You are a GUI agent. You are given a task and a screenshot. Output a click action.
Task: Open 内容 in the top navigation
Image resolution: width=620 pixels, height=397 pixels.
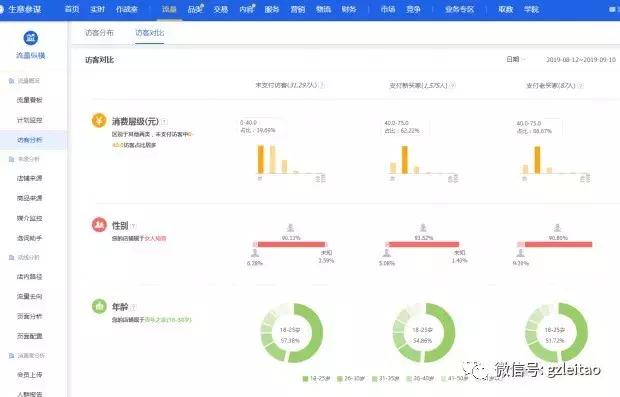(x=247, y=9)
